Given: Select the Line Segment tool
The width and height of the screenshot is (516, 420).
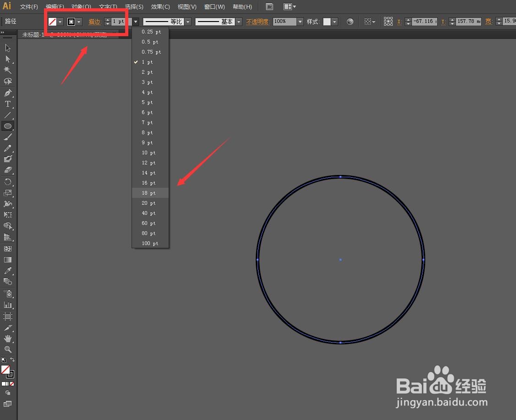Looking at the screenshot, I should point(8,115).
